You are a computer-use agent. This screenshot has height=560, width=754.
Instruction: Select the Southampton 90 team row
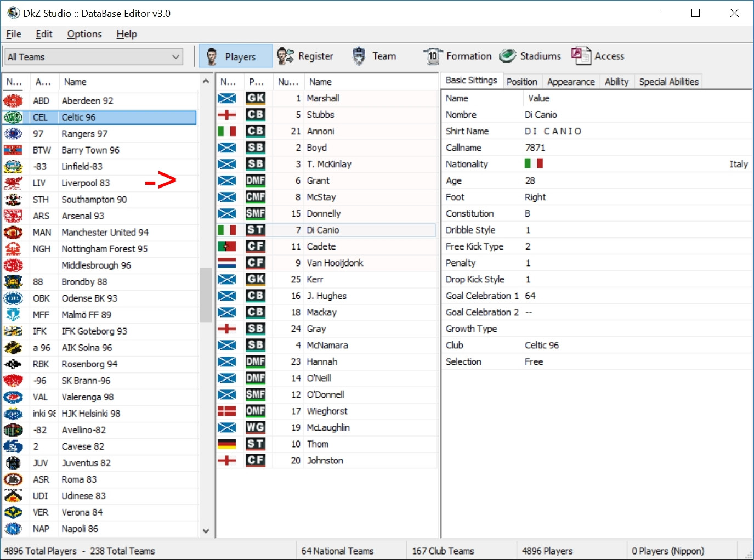tap(100, 200)
